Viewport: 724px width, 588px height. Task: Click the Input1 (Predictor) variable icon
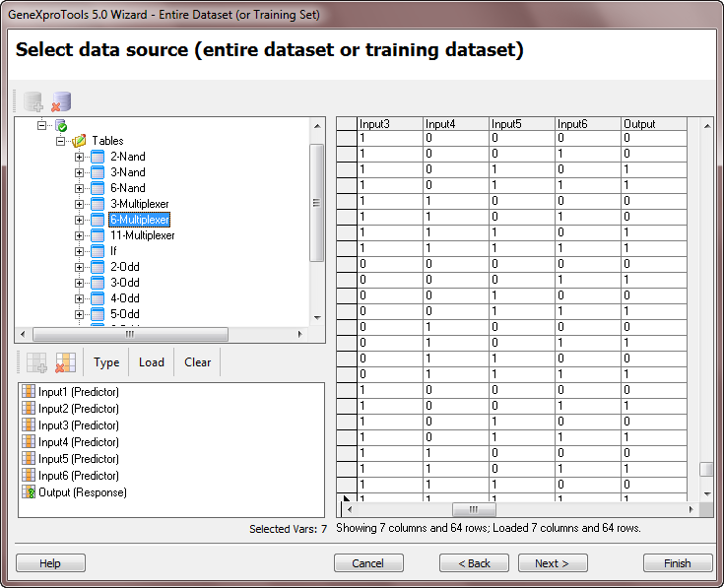29,392
